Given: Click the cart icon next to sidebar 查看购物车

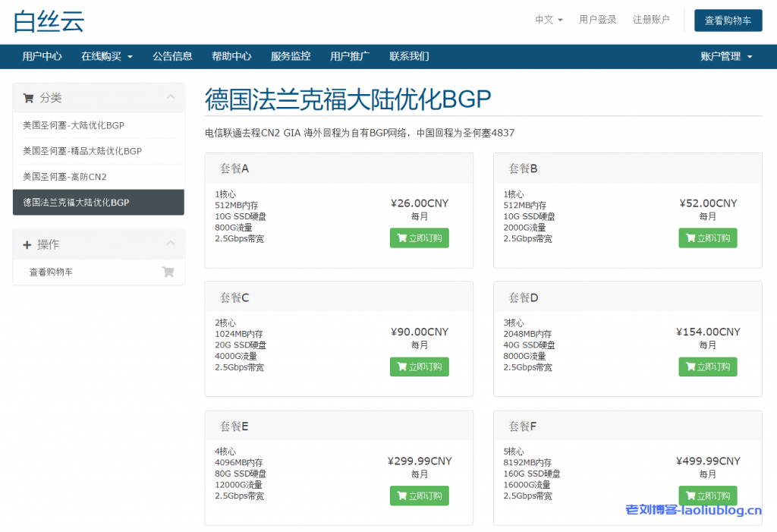Looking at the screenshot, I should point(168,271).
